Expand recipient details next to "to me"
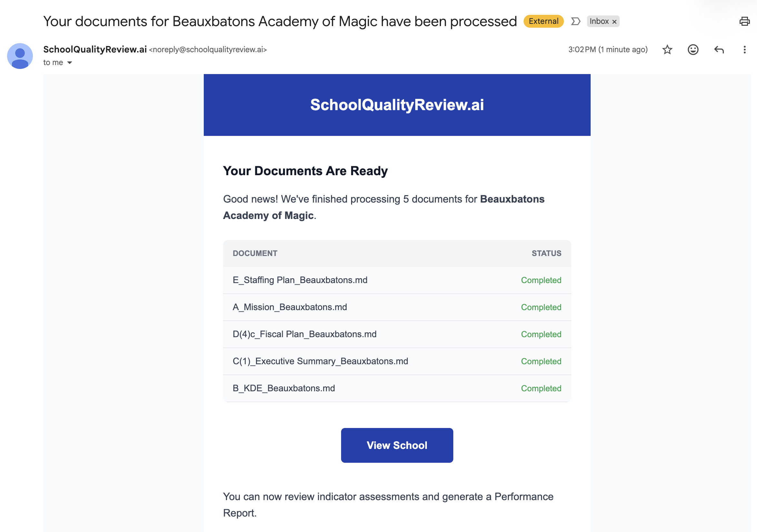Screen dimensions: 757x532 pyautogui.click(x=70, y=62)
